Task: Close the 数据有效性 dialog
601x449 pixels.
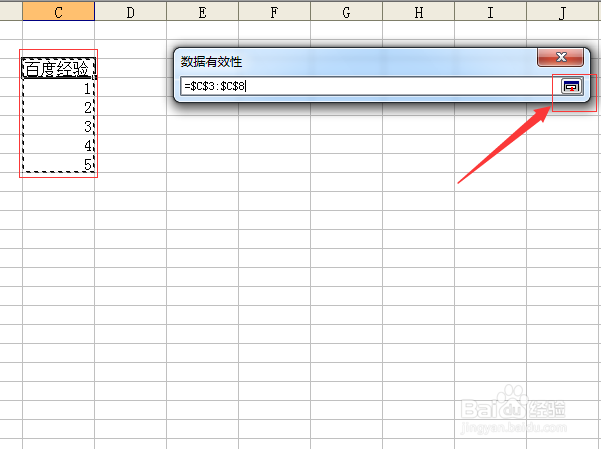Action: pyautogui.click(x=560, y=57)
